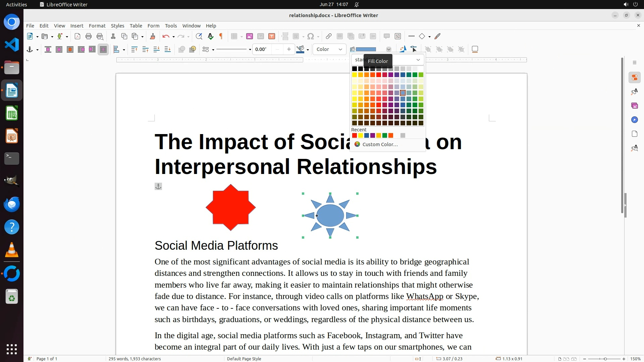644x362 pixels.
Task: Toggle Point Edit Mode icon
Action: tap(414, 49)
